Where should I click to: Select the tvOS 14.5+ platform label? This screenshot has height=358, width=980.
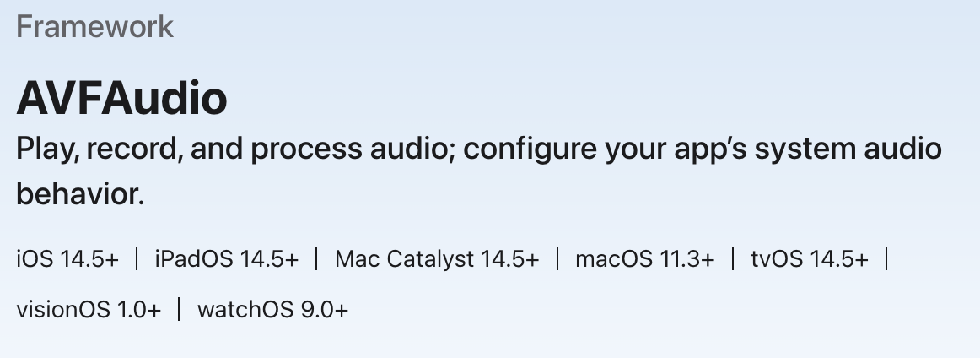click(x=809, y=259)
